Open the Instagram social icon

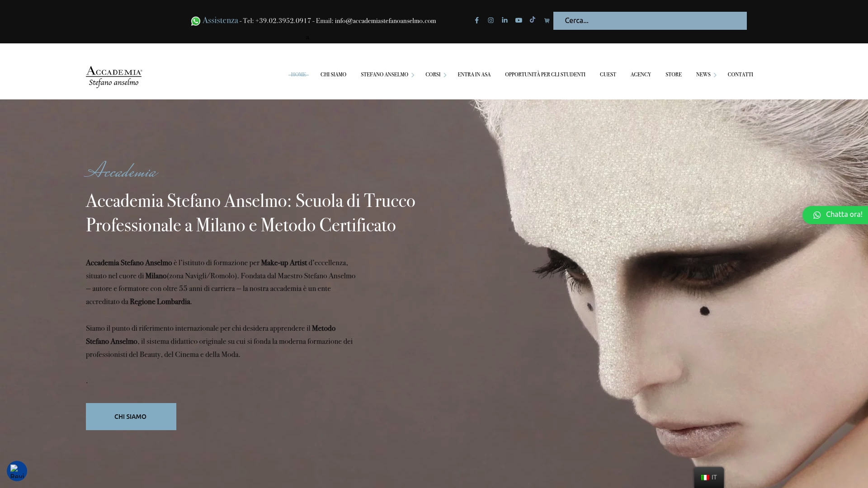click(x=491, y=20)
